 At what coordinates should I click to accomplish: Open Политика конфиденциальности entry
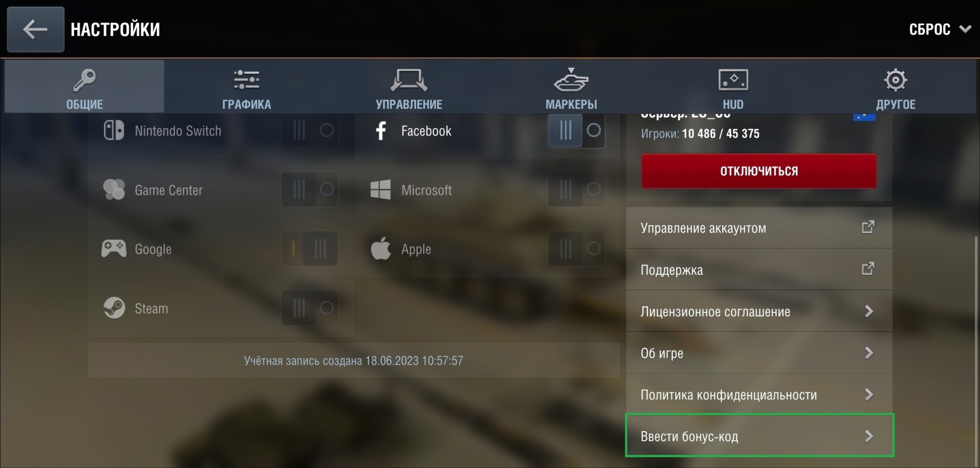[x=759, y=395]
